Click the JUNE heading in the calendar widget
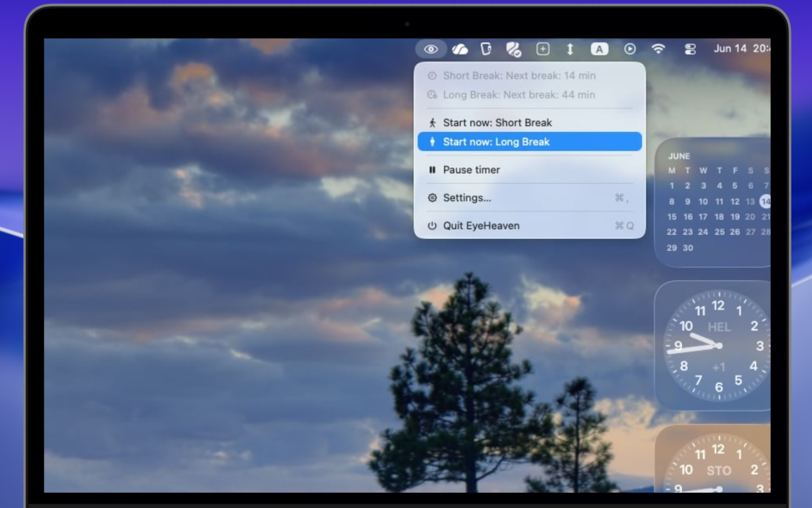812x508 pixels. click(679, 156)
